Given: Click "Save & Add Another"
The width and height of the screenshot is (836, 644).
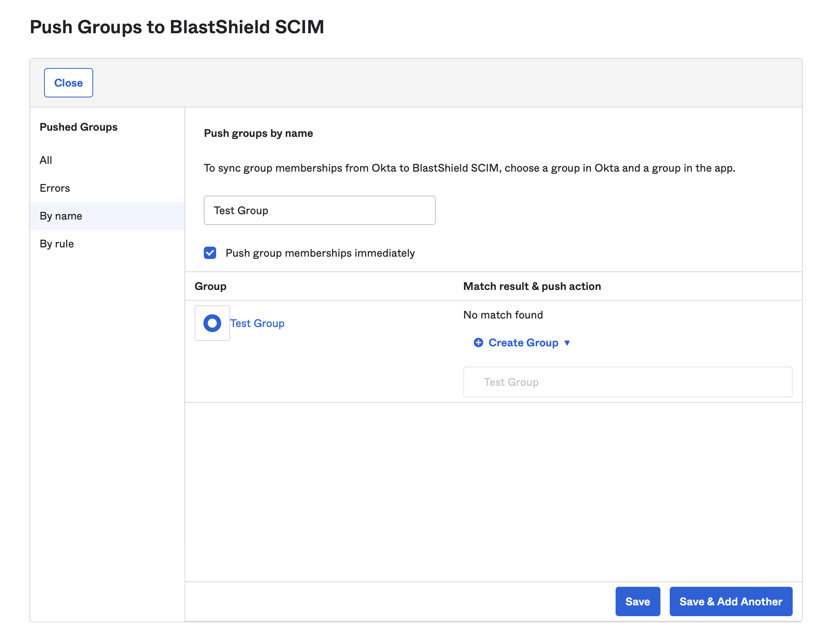Looking at the screenshot, I should tap(730, 601).
